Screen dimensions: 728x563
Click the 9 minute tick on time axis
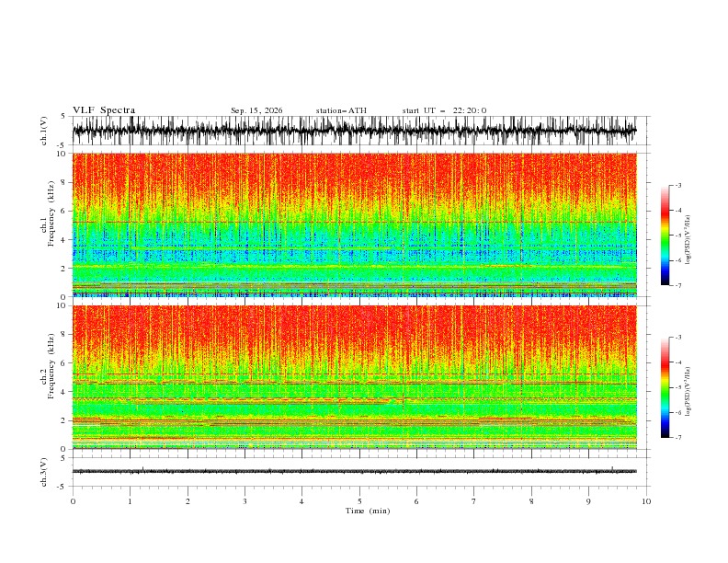pyautogui.click(x=588, y=501)
